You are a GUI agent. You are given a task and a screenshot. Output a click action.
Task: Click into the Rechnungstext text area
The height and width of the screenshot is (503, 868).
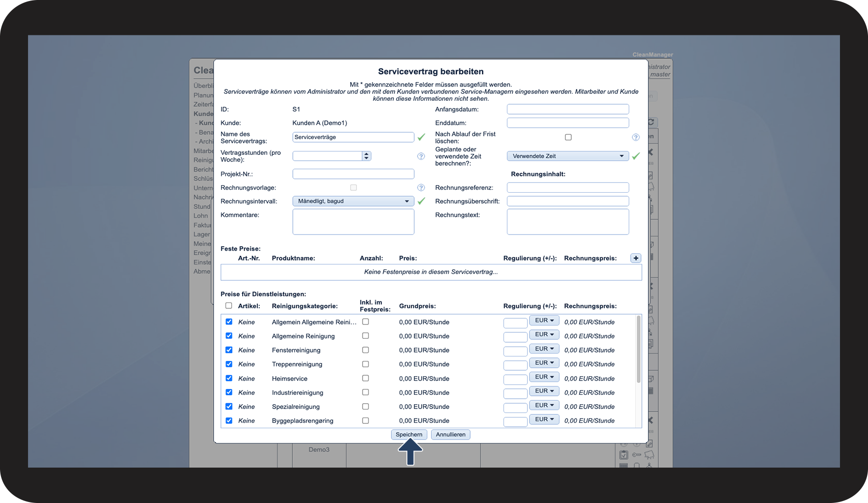tap(568, 222)
